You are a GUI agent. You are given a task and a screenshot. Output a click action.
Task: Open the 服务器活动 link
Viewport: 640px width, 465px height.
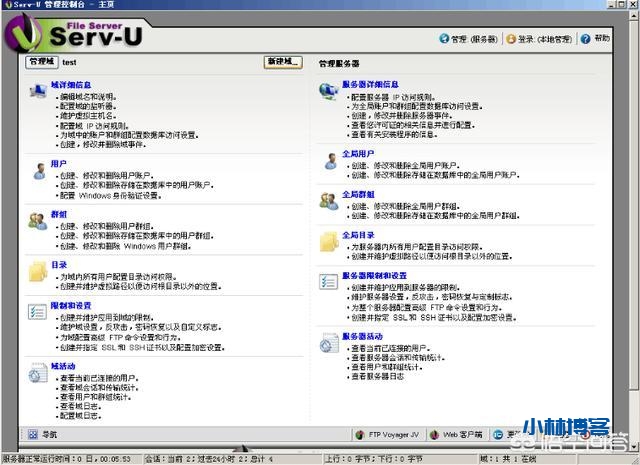pos(362,336)
